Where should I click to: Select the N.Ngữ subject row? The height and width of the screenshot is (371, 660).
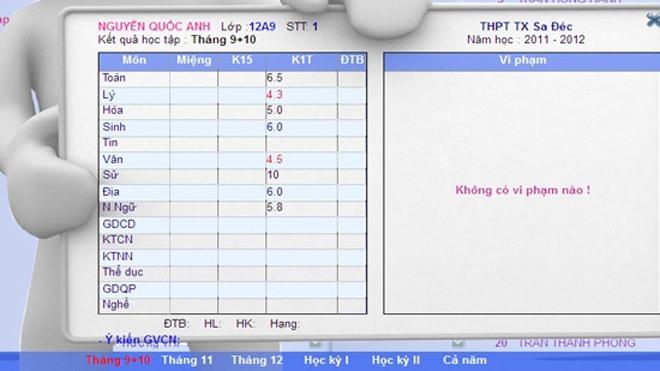[233, 208]
